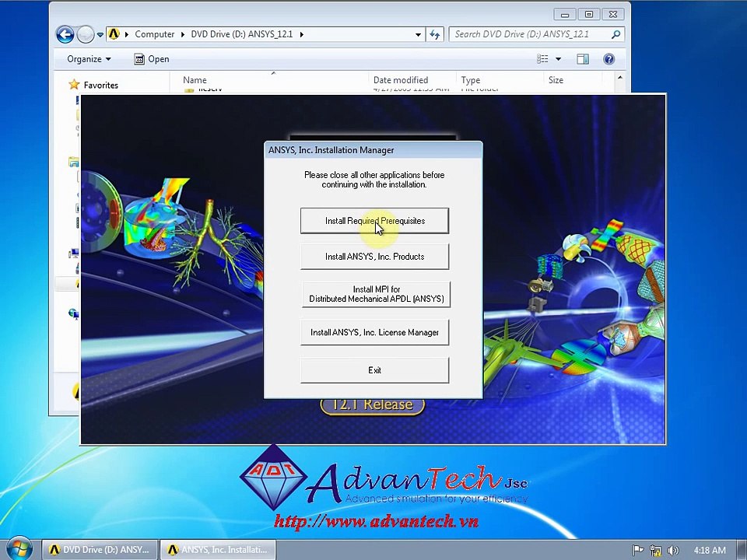Exit the Installation Manager dialog
The height and width of the screenshot is (560, 747).
[x=374, y=370]
